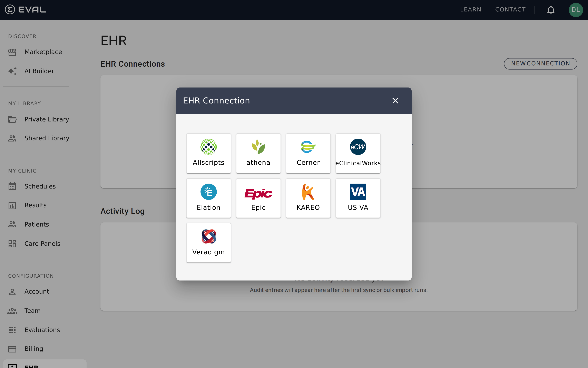Image resolution: width=588 pixels, height=368 pixels.
Task: Close the EHR Connection dialog
Action: 395,101
